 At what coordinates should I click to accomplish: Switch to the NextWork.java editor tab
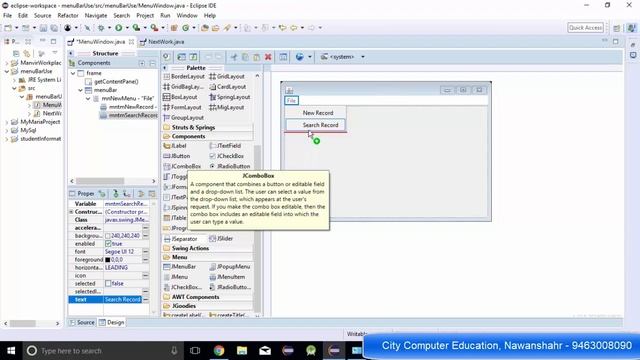[x=162, y=42]
